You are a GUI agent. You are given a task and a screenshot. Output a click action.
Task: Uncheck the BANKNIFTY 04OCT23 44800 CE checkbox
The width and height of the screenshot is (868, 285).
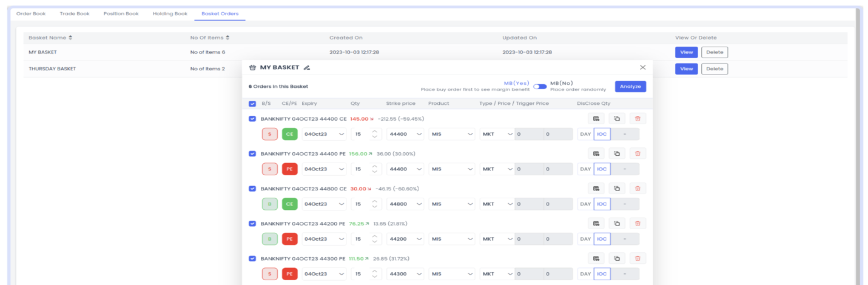(252, 189)
